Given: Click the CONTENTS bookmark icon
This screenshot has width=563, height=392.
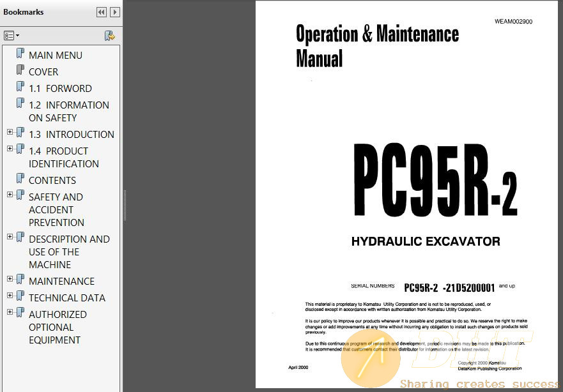Looking at the screenshot, I should pyautogui.click(x=20, y=178).
